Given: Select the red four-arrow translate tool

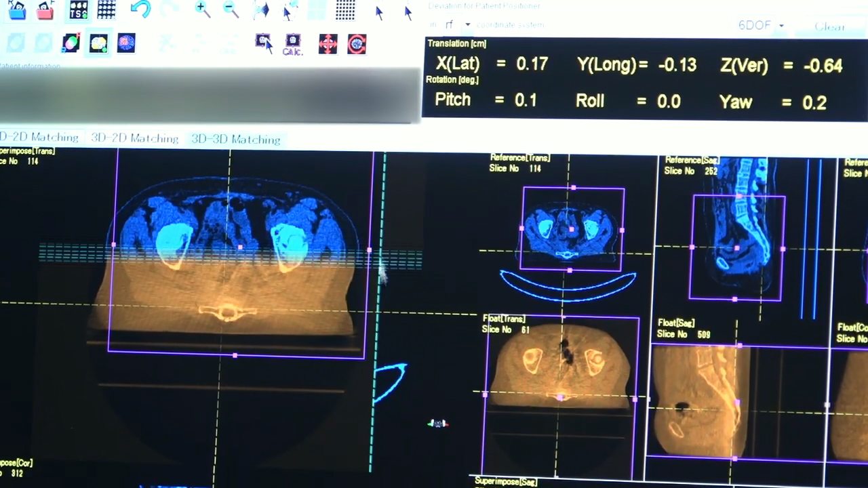Looking at the screenshot, I should [x=328, y=44].
